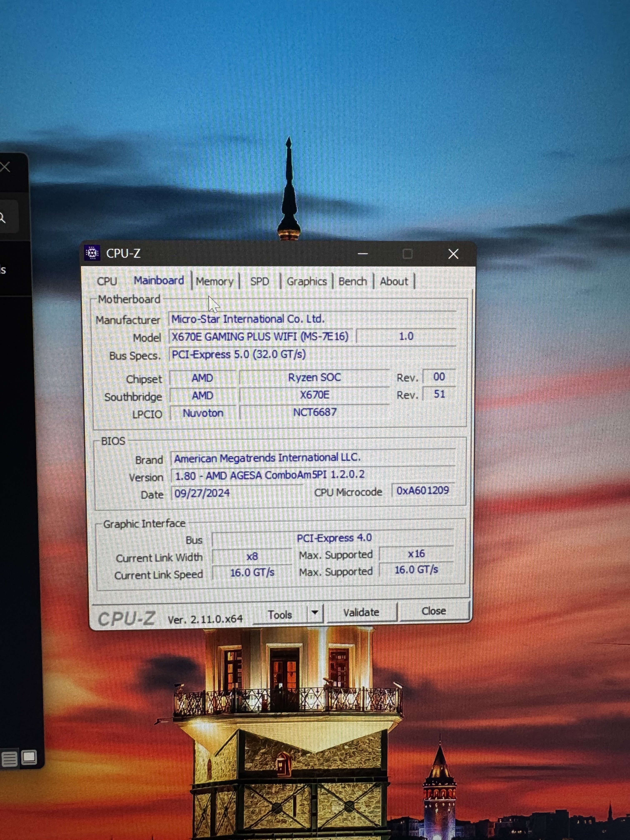This screenshot has height=840, width=630.
Task: Minimize the CPU-Z window
Action: tap(363, 254)
